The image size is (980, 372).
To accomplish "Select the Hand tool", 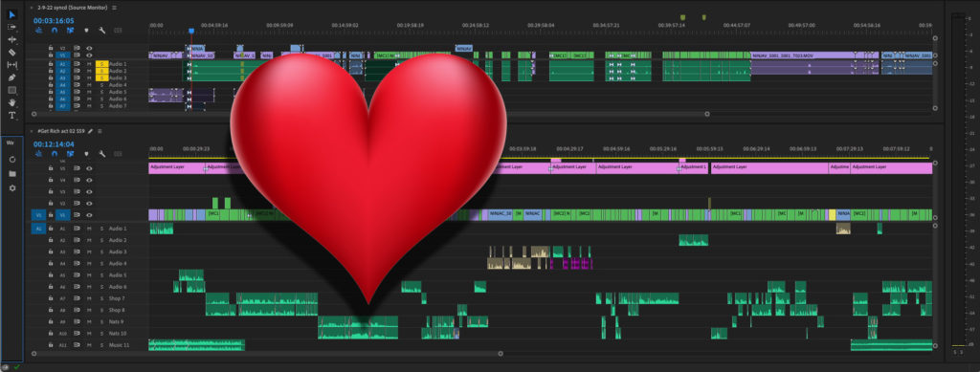I will tap(11, 102).
